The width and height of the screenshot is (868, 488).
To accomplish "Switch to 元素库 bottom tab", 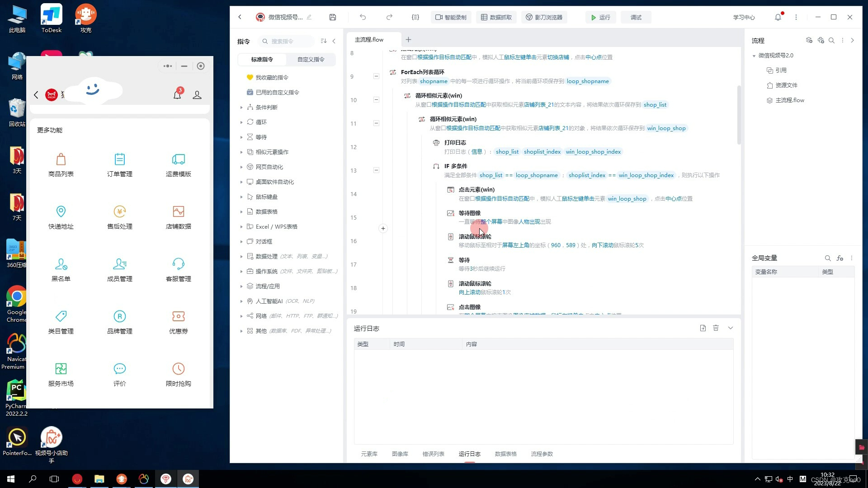I will [369, 454].
